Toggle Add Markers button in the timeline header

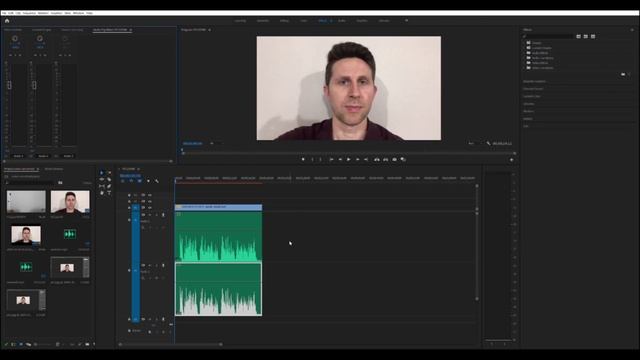148,181
